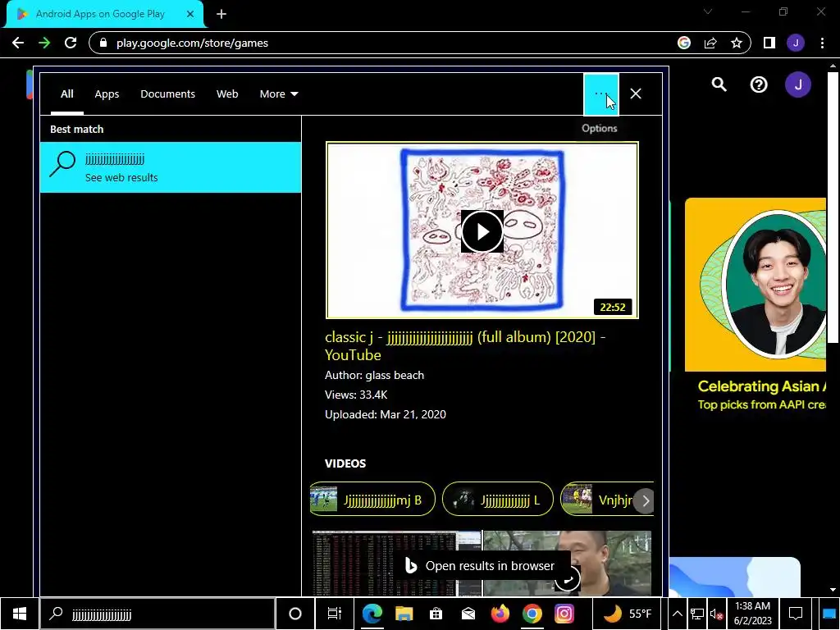Screen dimensions: 840x630
Task: Select the All search tab
Action: (67, 94)
